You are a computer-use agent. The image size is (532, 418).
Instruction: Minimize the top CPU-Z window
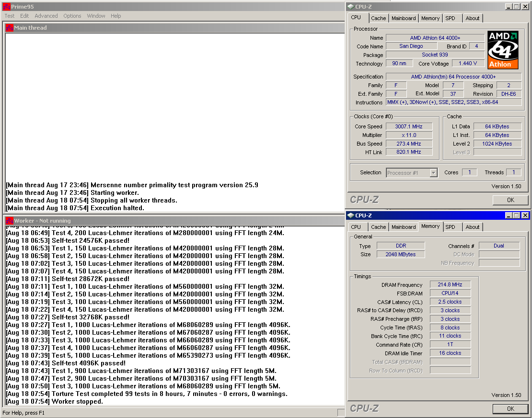tap(509, 6)
